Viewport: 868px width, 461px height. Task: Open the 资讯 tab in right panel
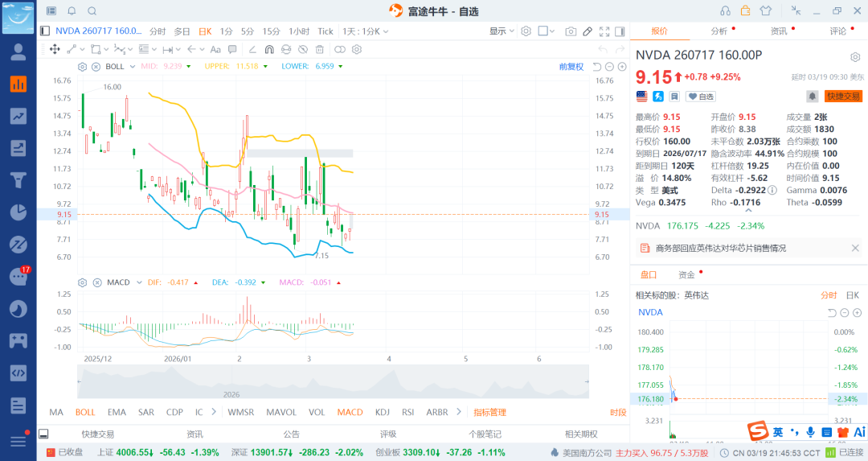click(x=779, y=31)
